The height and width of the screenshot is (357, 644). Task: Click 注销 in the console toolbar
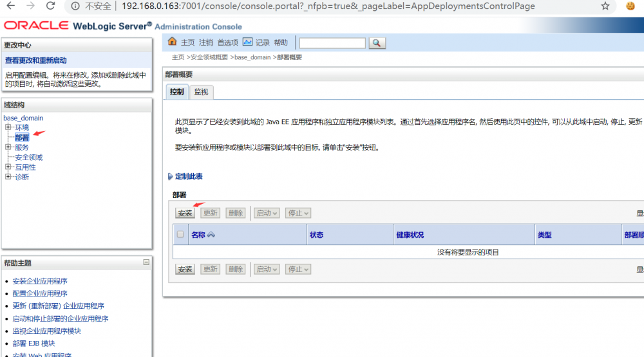pos(206,42)
